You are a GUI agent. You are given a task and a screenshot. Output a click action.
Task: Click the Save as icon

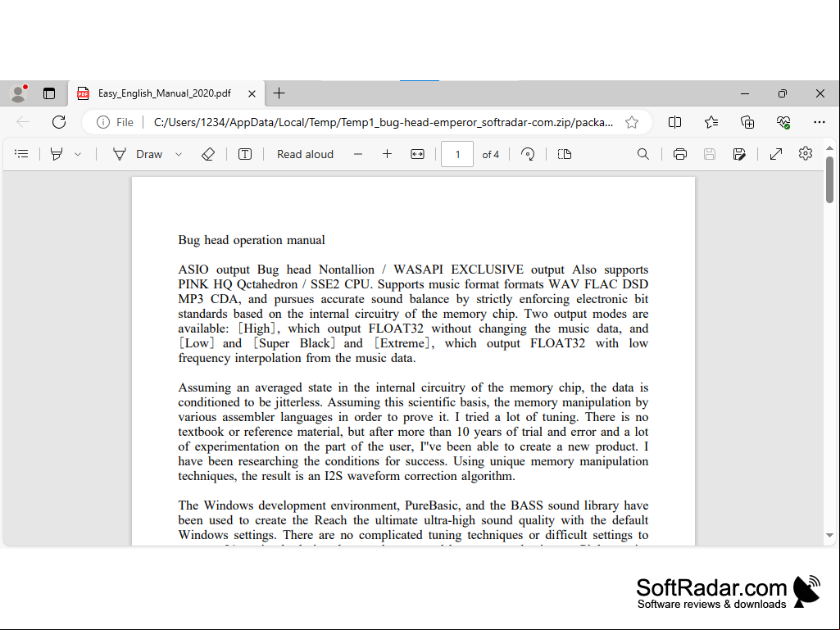click(x=739, y=154)
